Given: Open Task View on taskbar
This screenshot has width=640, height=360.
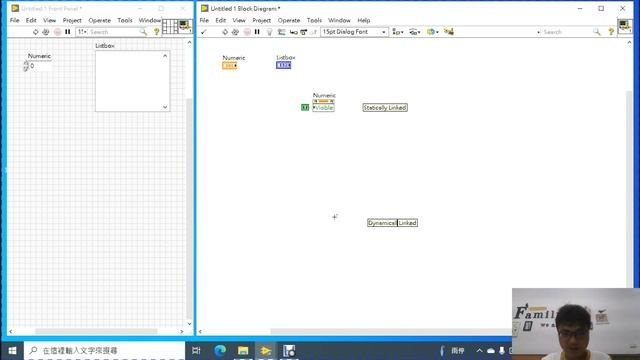Looking at the screenshot, I should pyautogui.click(x=196, y=351).
